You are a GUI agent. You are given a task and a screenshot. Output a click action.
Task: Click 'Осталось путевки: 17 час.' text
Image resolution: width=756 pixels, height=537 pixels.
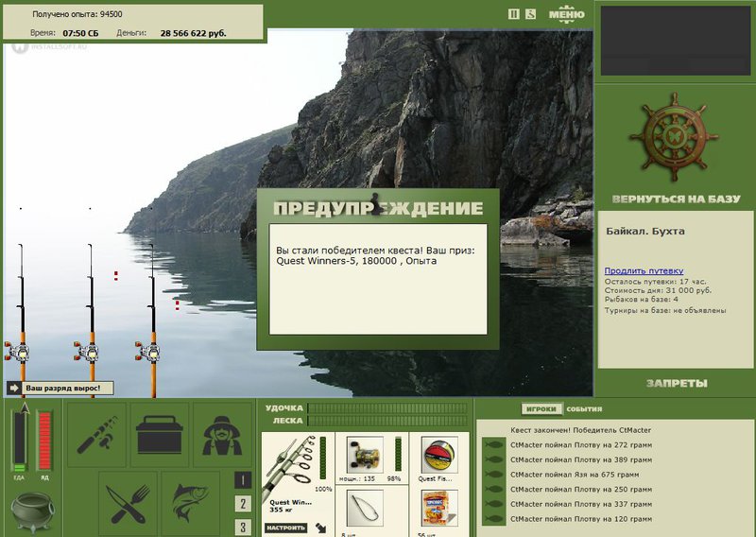click(655, 282)
